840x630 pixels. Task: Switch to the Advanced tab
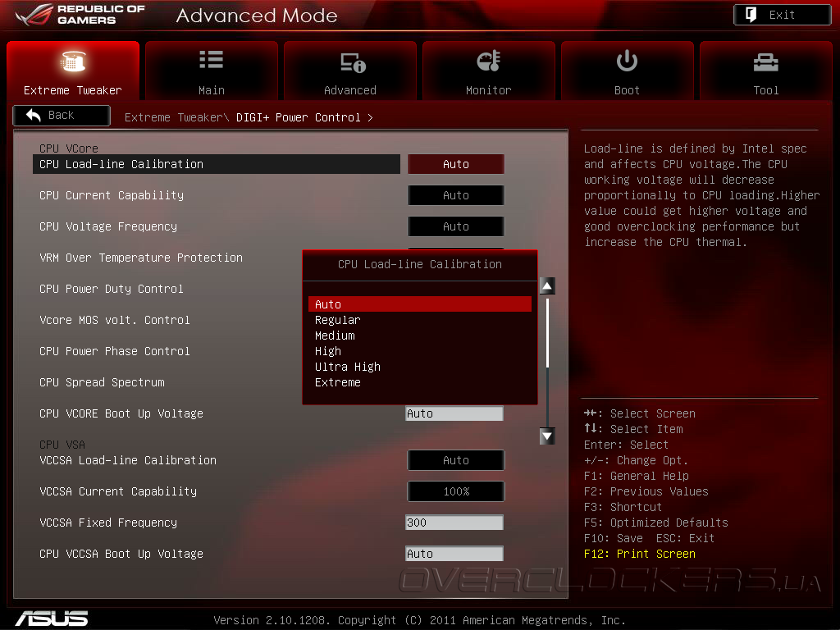click(350, 71)
